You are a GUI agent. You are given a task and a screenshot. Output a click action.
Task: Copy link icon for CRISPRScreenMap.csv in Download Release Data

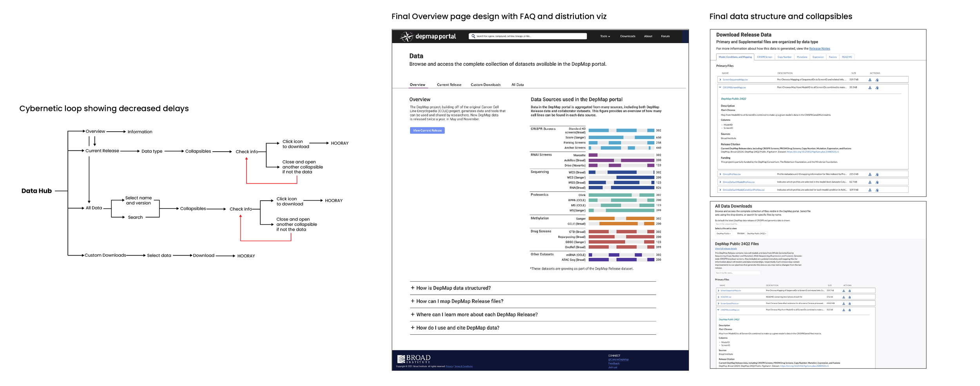coord(877,88)
